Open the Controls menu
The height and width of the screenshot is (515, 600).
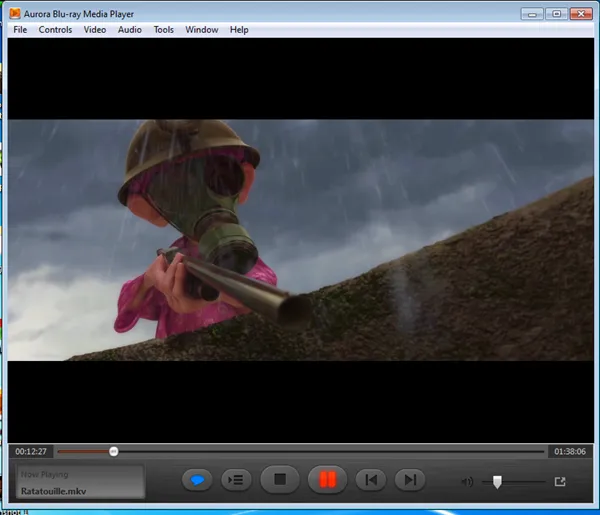coord(55,30)
